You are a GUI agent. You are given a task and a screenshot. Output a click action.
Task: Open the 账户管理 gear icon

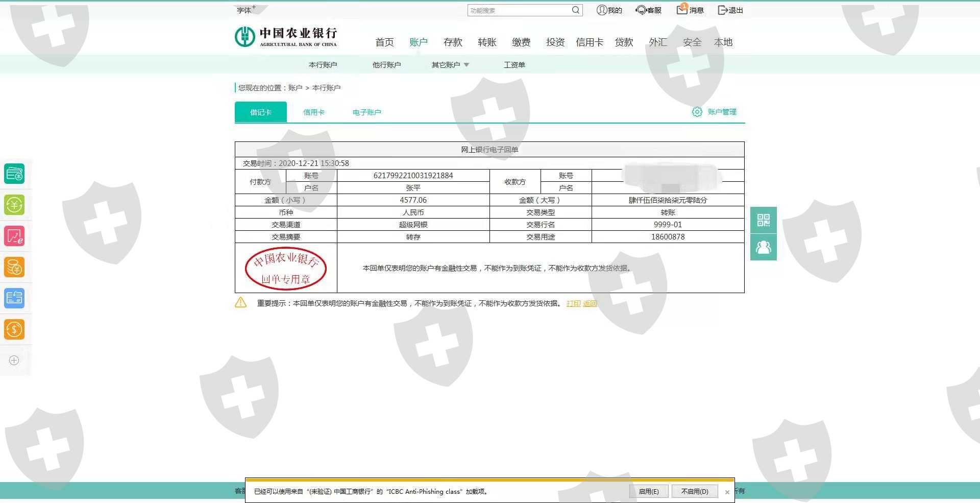(697, 112)
